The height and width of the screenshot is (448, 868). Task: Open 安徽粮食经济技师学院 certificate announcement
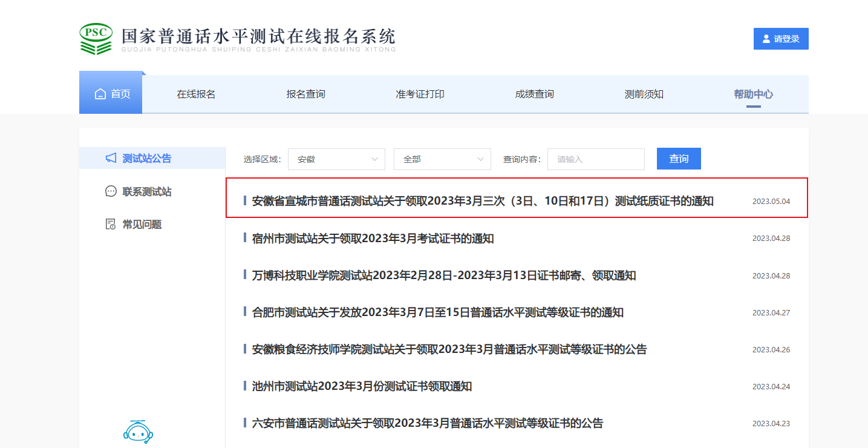(x=449, y=349)
